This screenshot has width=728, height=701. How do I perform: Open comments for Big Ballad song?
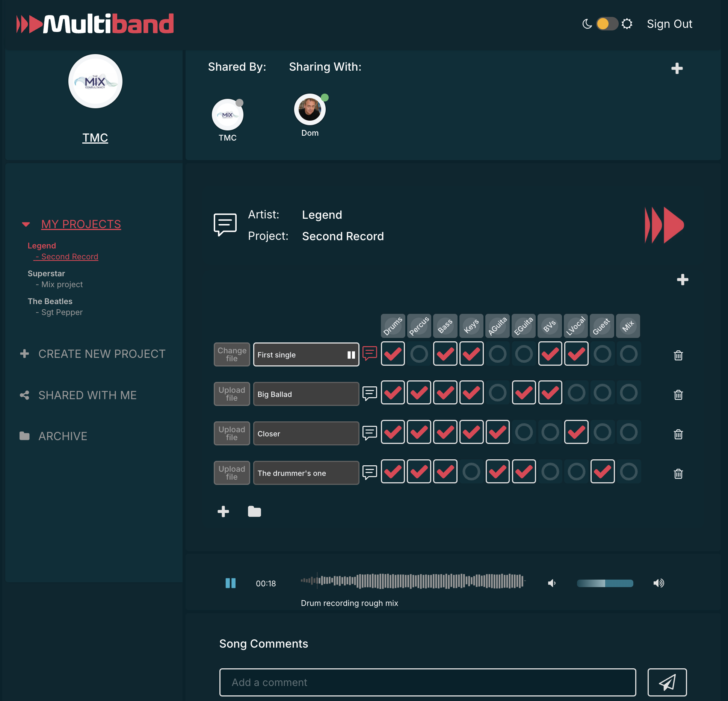[370, 394]
